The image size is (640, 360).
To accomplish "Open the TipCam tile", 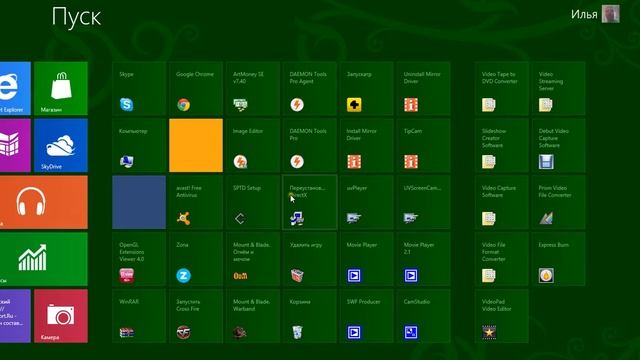I will click(423, 145).
